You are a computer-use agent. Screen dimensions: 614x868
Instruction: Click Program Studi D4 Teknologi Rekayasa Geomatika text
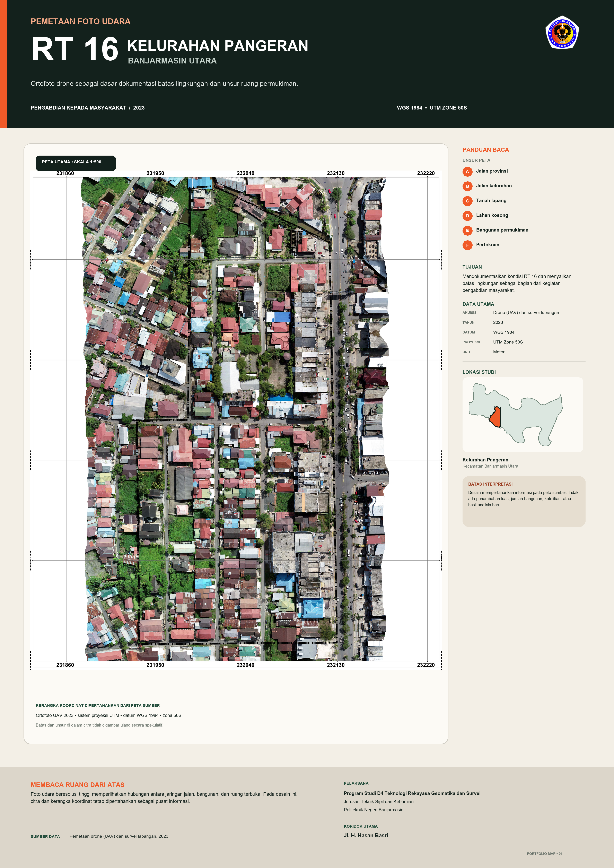click(412, 793)
